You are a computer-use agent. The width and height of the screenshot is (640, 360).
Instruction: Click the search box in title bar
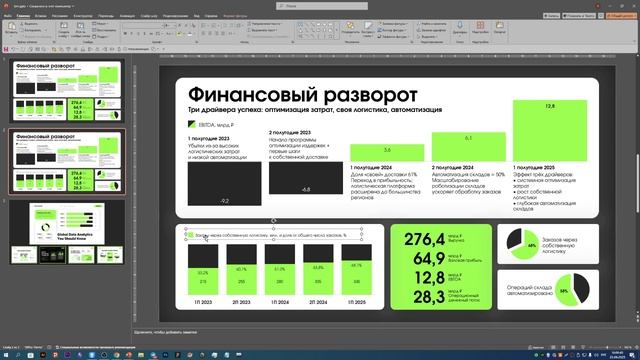[x=322, y=6]
